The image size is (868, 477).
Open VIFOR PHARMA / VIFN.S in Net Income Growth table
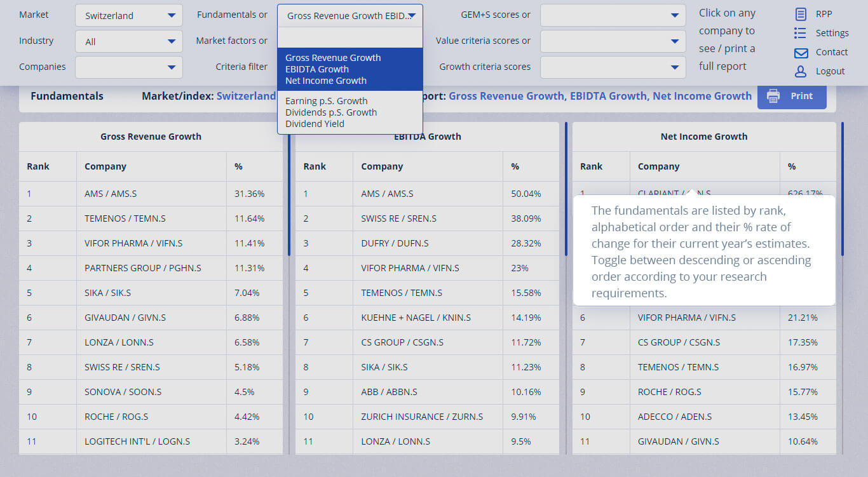pos(687,318)
